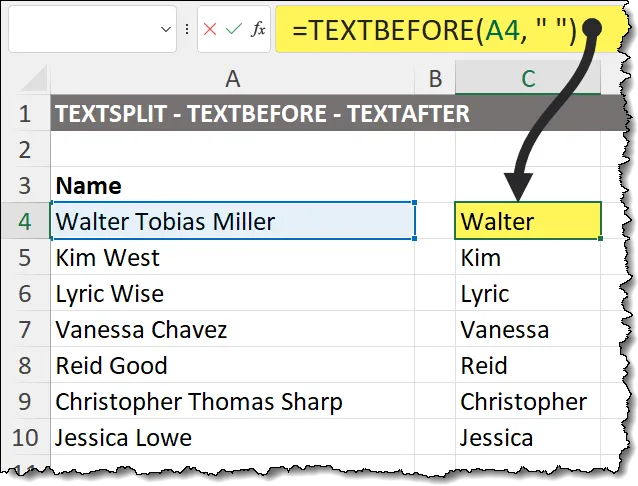Click the three-dot formula bar resize handle
Screen dimensions: 638x486
pyautogui.click(x=188, y=29)
